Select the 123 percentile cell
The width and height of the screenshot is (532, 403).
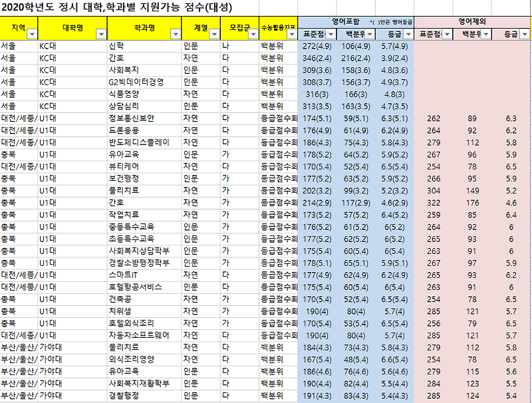tap(472, 383)
